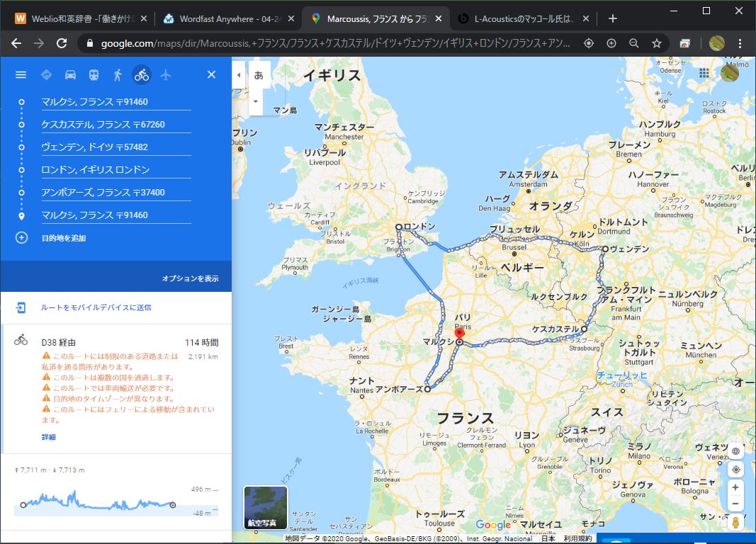Click the location access icon in address bar
756x544 pixels.
coord(589,43)
